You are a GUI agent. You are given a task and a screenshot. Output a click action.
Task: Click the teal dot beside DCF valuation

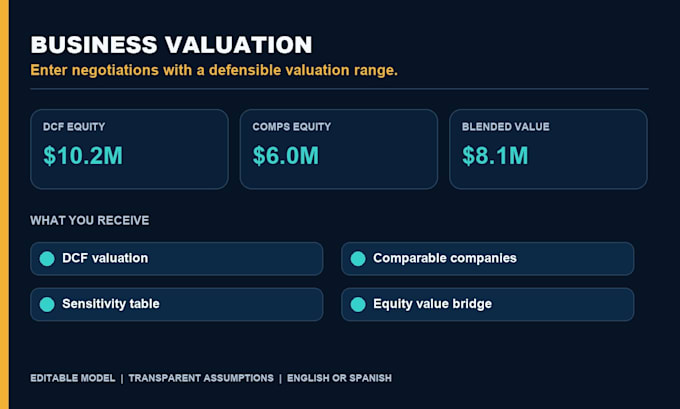[47, 259]
